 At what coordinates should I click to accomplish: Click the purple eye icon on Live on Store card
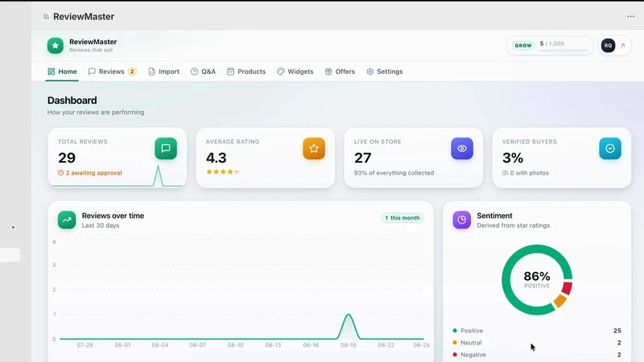click(x=462, y=149)
